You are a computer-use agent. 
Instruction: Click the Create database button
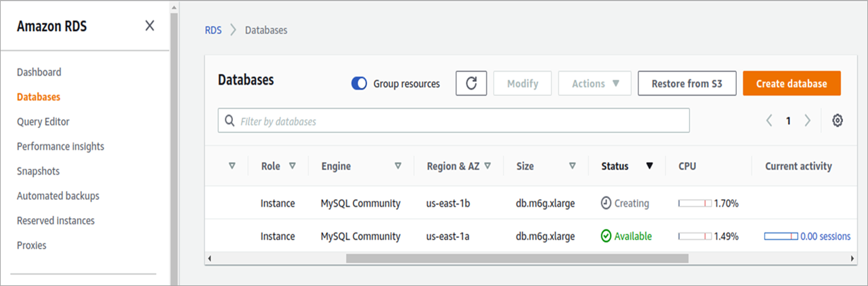tap(791, 83)
